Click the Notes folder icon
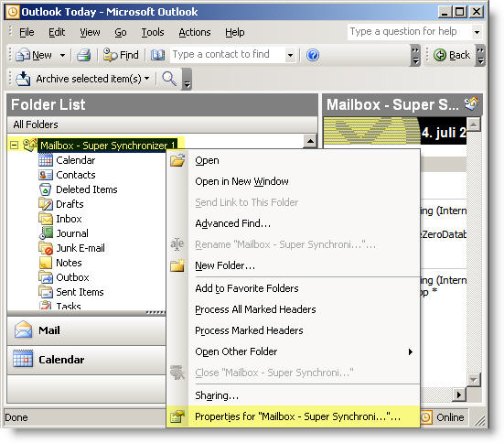 (x=46, y=263)
